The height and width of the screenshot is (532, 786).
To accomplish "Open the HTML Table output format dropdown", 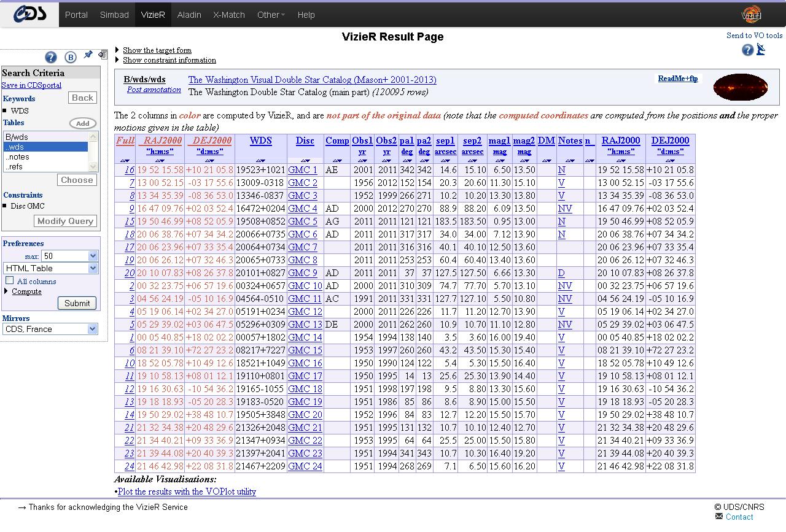I will [50, 268].
